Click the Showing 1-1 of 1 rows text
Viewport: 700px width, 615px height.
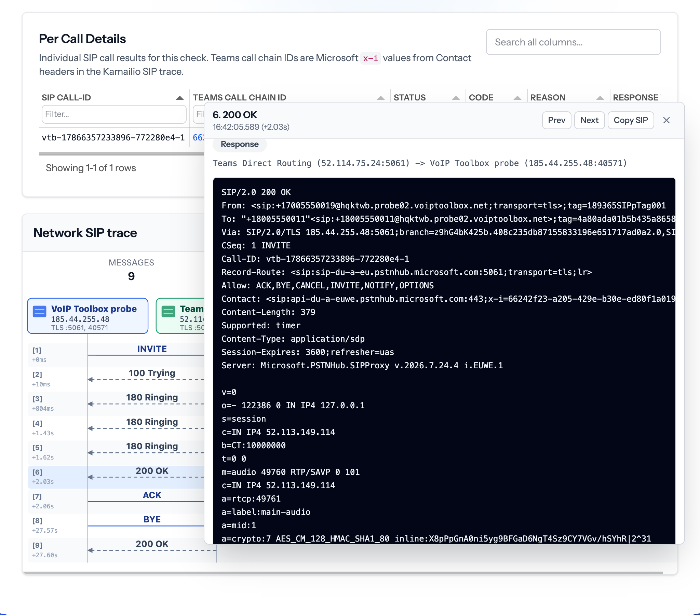[91, 168]
